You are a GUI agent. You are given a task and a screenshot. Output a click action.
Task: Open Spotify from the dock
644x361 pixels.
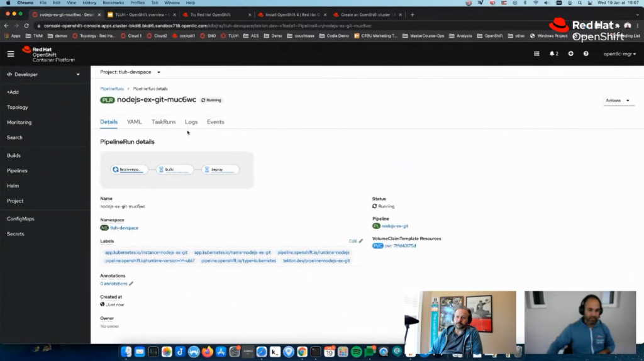click(x=357, y=352)
